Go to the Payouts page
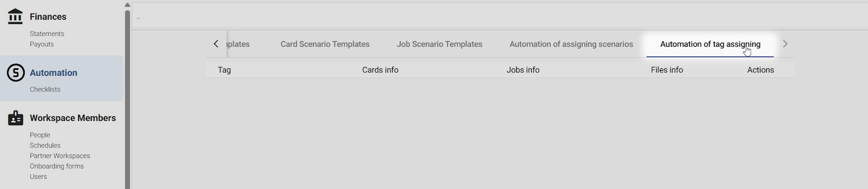This screenshot has width=868, height=189. [x=42, y=44]
